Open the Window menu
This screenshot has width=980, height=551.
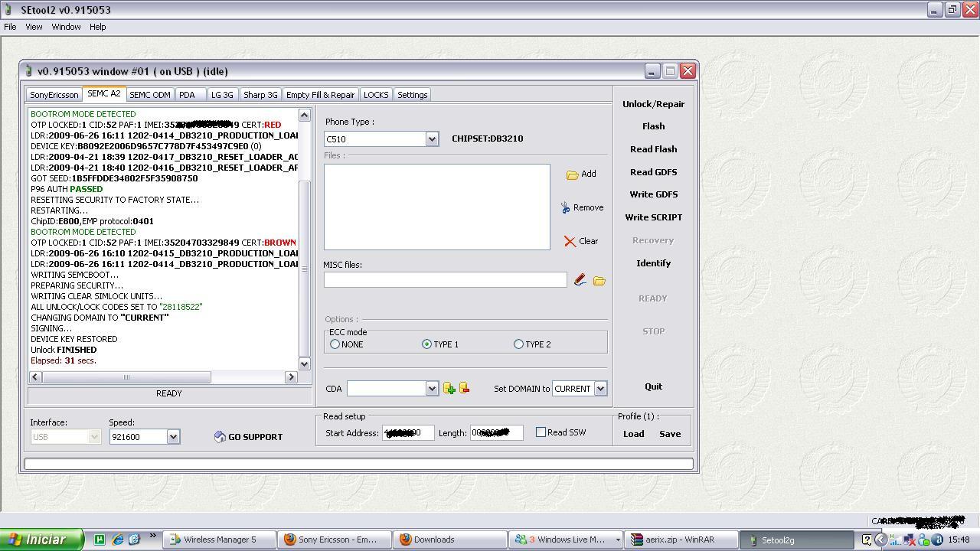click(x=66, y=27)
